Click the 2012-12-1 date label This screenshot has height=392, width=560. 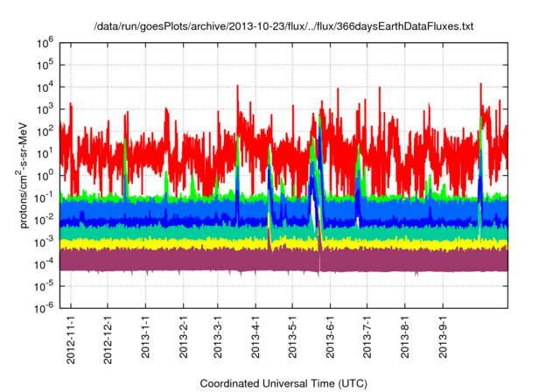108,339
